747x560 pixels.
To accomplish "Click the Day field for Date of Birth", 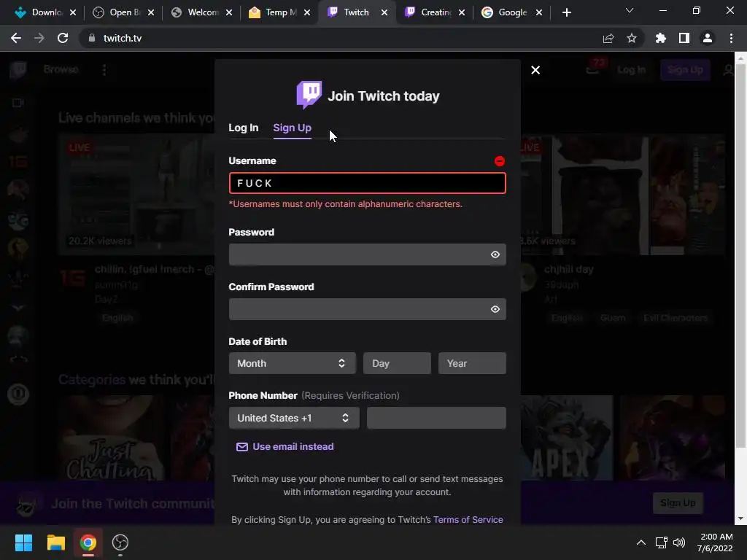I will (x=397, y=363).
